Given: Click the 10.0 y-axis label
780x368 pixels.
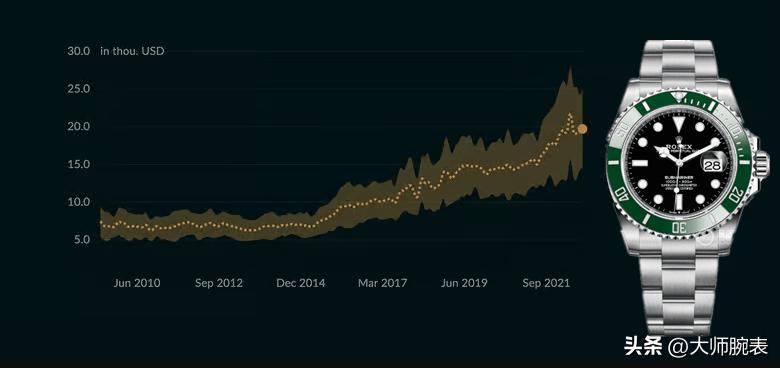Looking at the screenshot, I should tap(79, 202).
